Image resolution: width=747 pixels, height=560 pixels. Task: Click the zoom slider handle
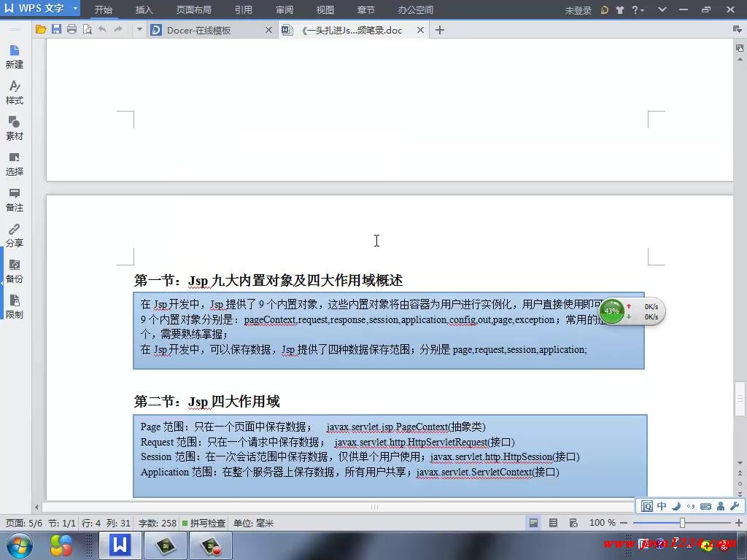(x=682, y=523)
